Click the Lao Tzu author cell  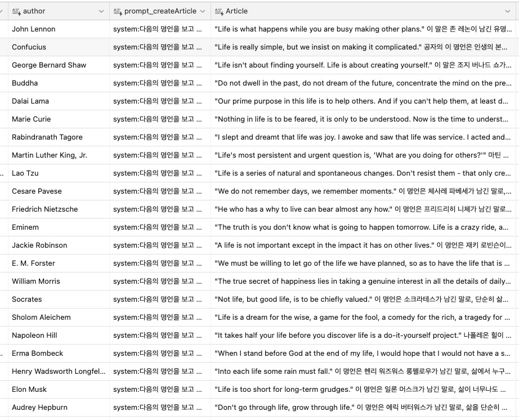[x=59, y=173]
